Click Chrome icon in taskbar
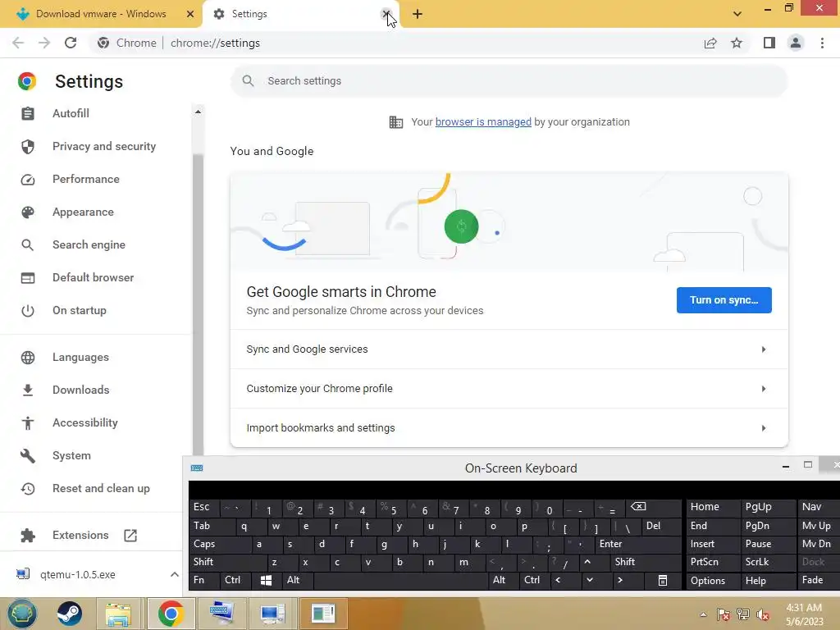 (171, 614)
